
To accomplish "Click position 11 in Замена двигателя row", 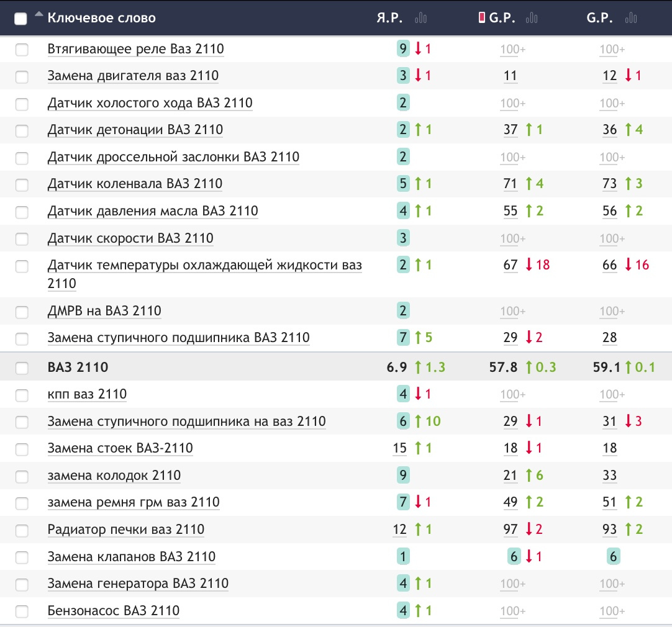I will pos(510,76).
